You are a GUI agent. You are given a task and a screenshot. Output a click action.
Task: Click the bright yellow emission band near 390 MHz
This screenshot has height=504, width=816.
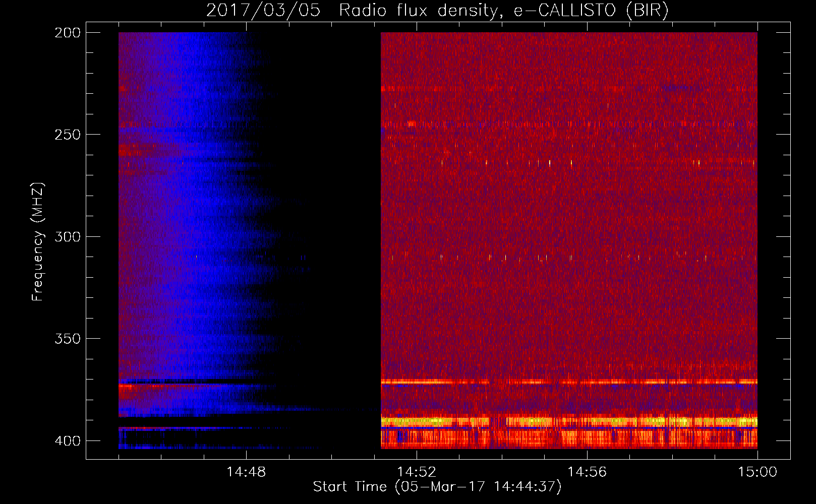click(x=569, y=421)
